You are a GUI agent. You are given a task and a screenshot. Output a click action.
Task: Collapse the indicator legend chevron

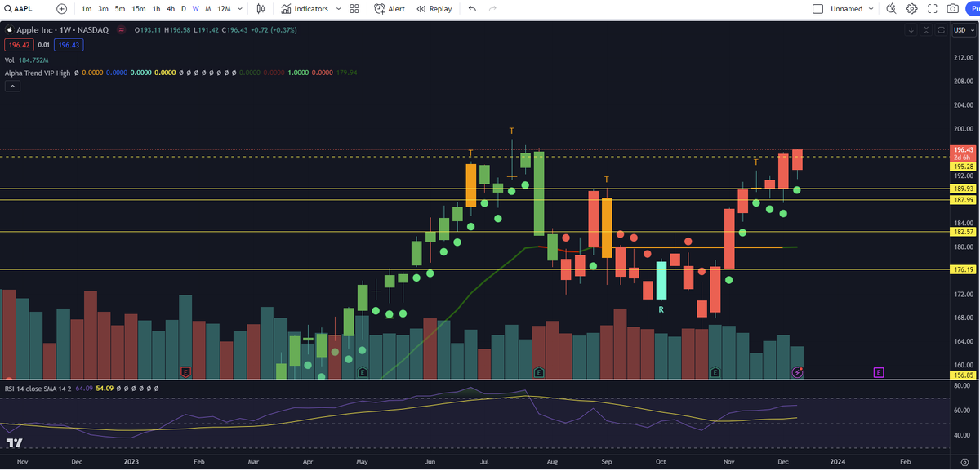tap(11, 86)
